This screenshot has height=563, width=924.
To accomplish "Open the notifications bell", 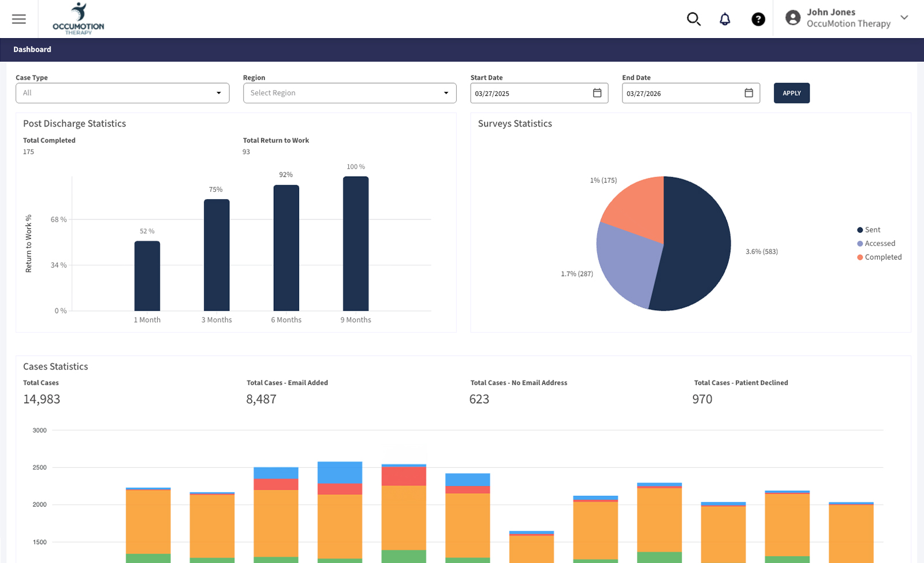I will tap(725, 18).
